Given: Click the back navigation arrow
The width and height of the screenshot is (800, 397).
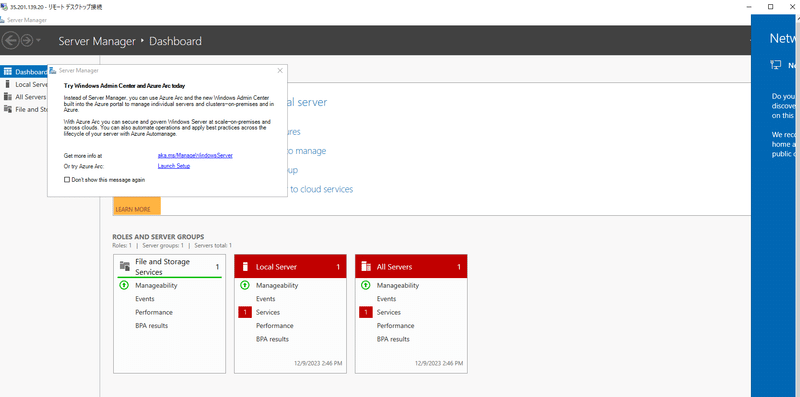Looking at the screenshot, I should [x=11, y=40].
